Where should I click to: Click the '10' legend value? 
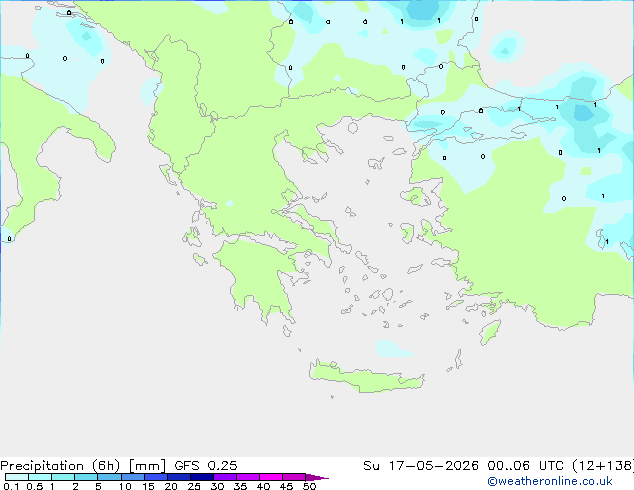point(125,486)
